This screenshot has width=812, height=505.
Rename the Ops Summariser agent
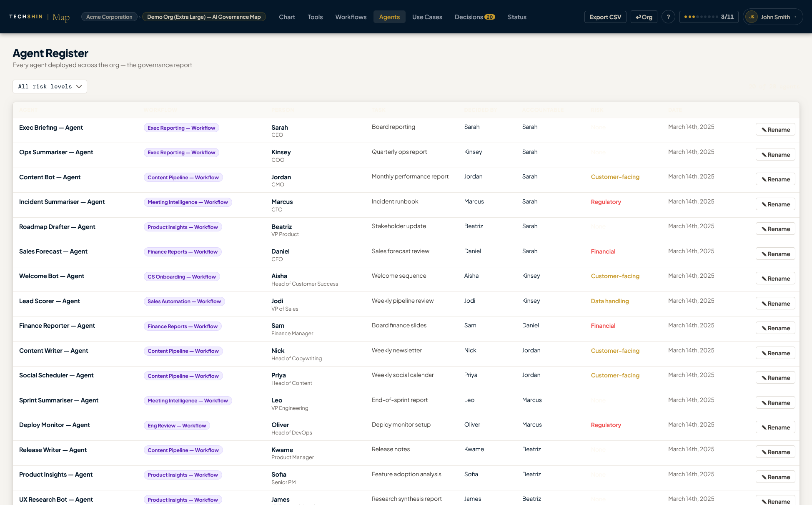775,155
